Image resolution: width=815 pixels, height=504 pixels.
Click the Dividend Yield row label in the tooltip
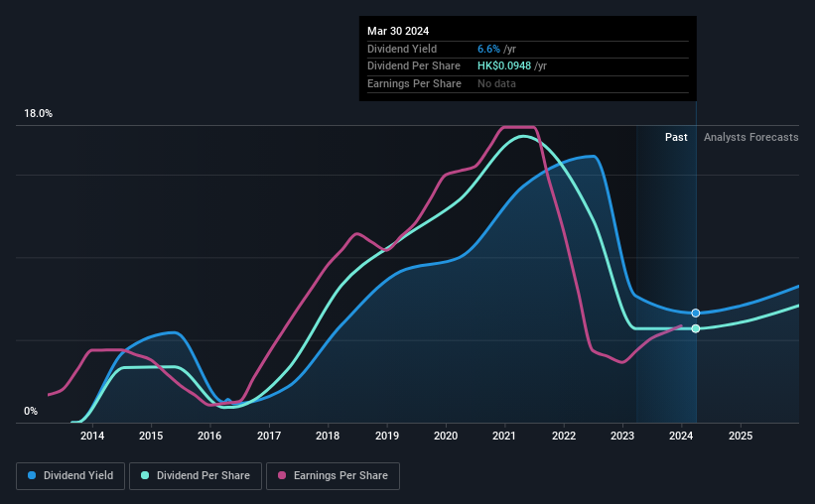pyautogui.click(x=402, y=49)
